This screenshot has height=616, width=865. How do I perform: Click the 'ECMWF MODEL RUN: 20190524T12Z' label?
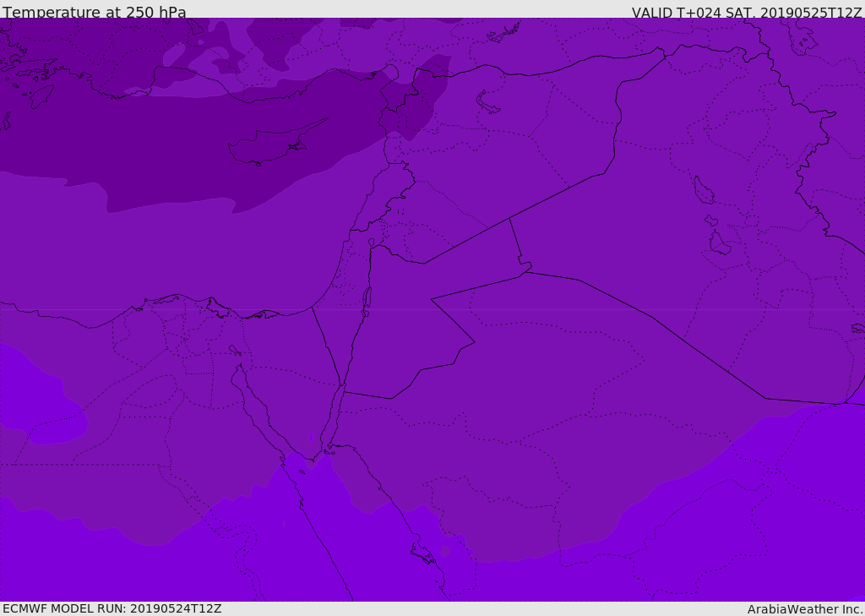112,608
